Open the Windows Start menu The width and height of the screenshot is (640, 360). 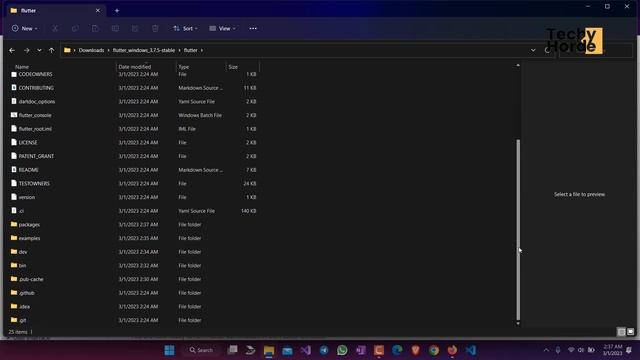169,350
